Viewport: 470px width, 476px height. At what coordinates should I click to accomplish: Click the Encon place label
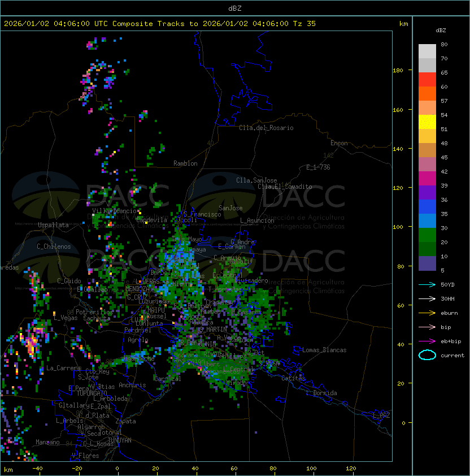(339, 142)
